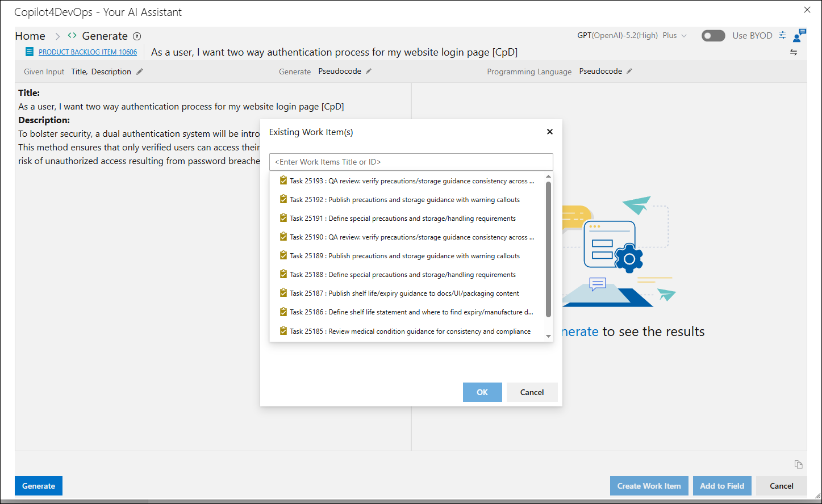
Task: Click pencil icon beside Title, Description input
Action: [140, 72]
